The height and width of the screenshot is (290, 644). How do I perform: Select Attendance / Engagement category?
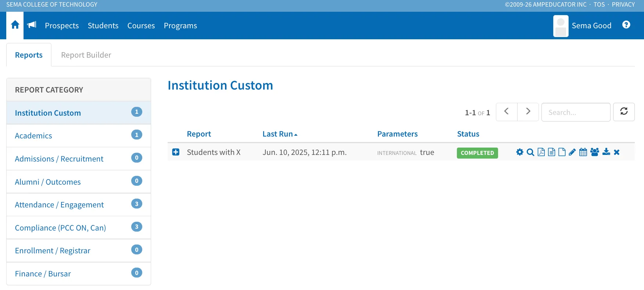tap(79, 205)
